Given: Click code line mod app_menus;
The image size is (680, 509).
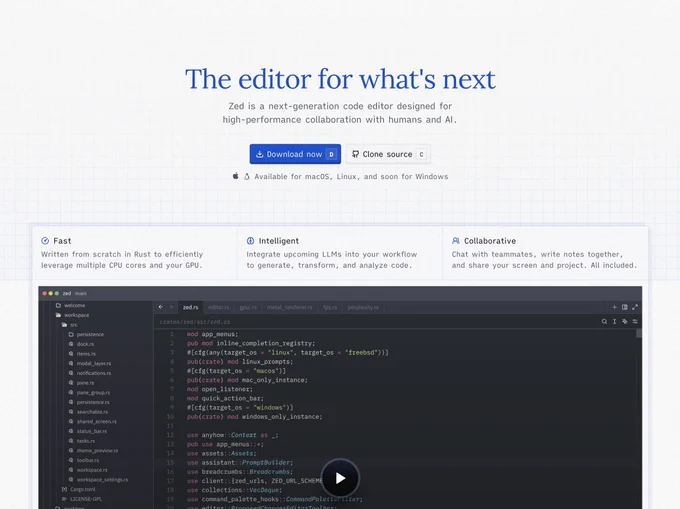Looking at the screenshot, I should [x=212, y=334].
